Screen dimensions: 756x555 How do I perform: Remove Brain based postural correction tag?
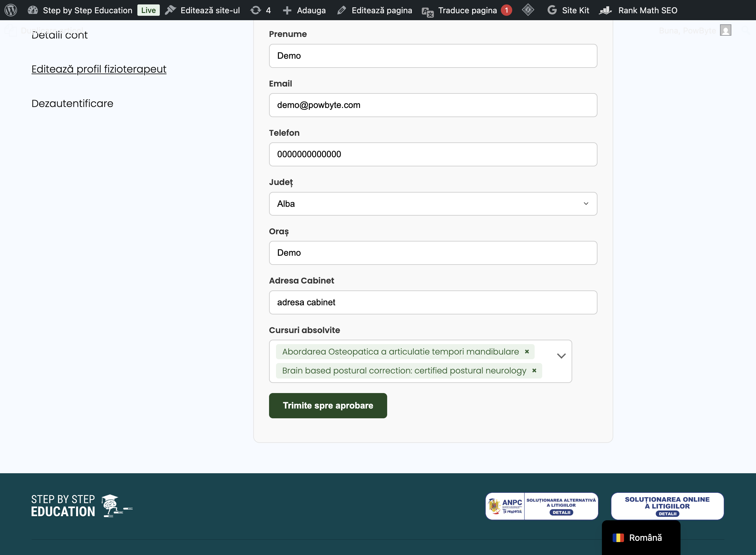click(534, 371)
